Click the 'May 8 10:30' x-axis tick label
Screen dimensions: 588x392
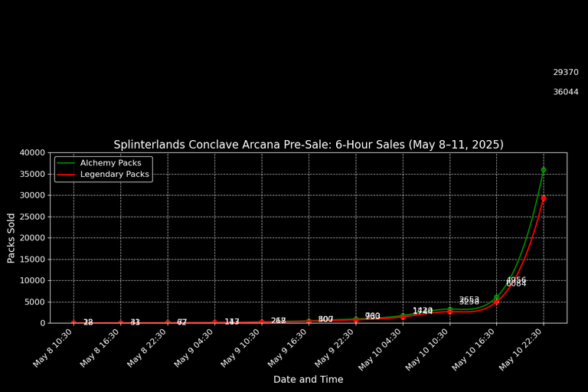(53, 348)
